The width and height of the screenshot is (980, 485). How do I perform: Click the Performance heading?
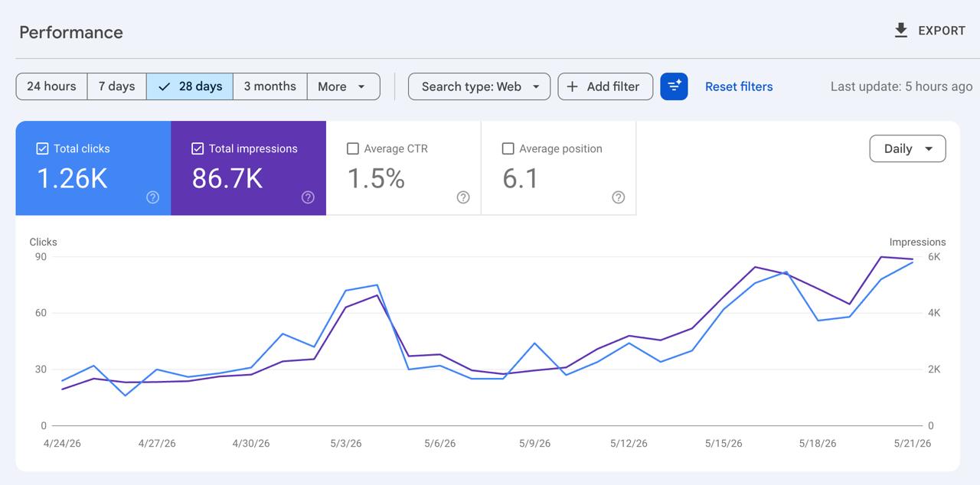[71, 32]
